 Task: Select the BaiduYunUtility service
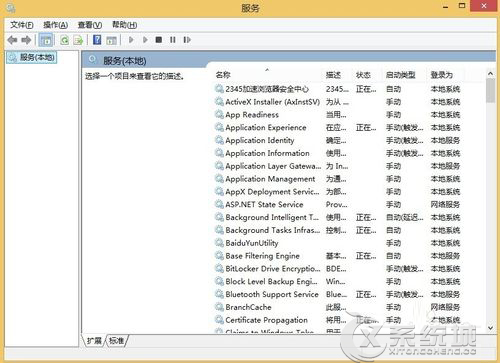(337, 243)
